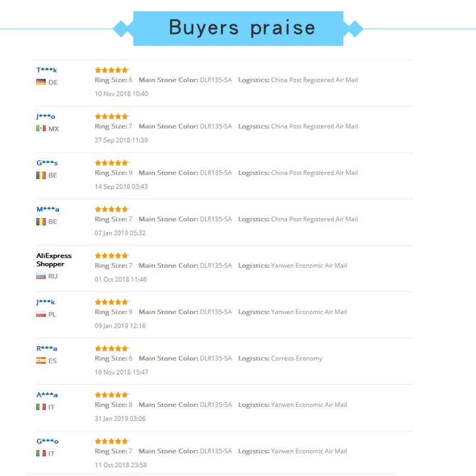This screenshot has height=476, width=476.
Task: Select the AliExpress Shopper reviewer name
Action: [54, 260]
